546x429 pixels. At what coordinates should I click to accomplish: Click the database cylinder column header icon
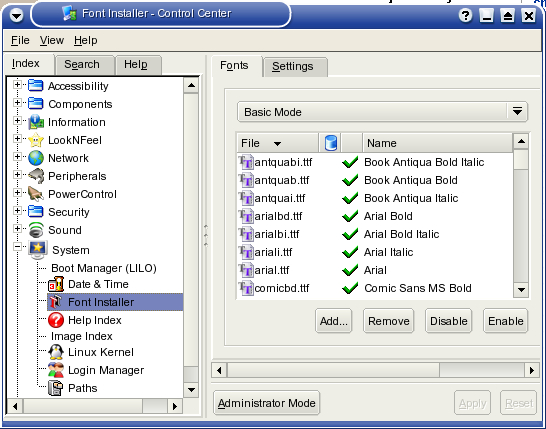(x=330, y=143)
